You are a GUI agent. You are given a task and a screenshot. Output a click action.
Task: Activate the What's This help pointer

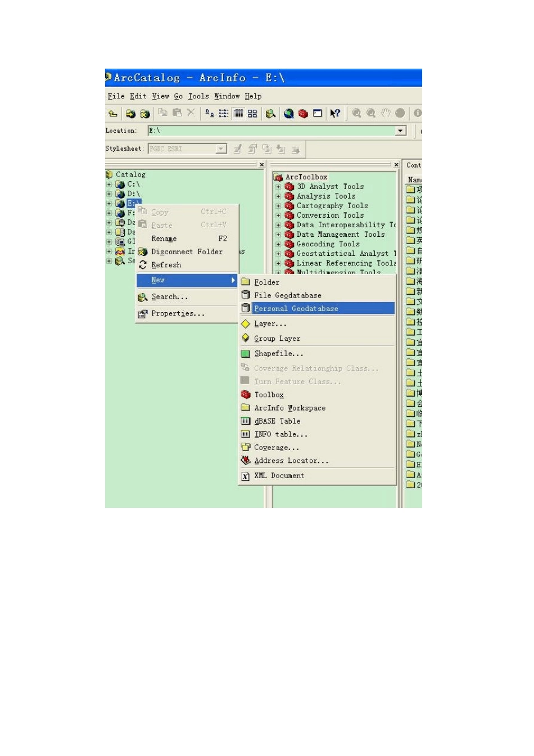pyautogui.click(x=335, y=114)
